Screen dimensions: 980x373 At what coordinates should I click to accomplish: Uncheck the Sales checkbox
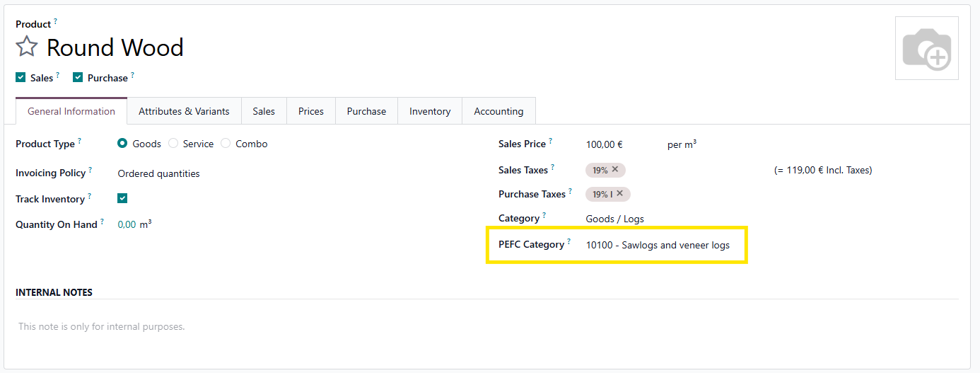tap(21, 78)
